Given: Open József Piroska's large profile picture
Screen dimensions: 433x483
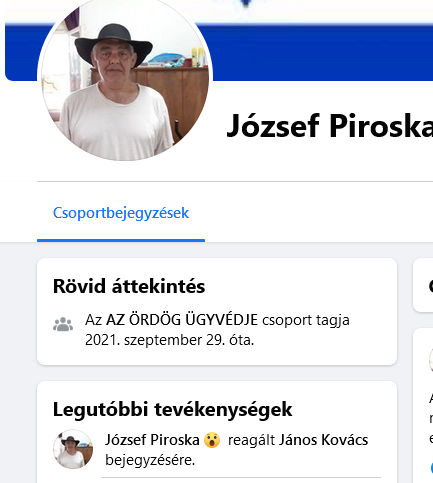Looking at the screenshot, I should [x=125, y=78].
